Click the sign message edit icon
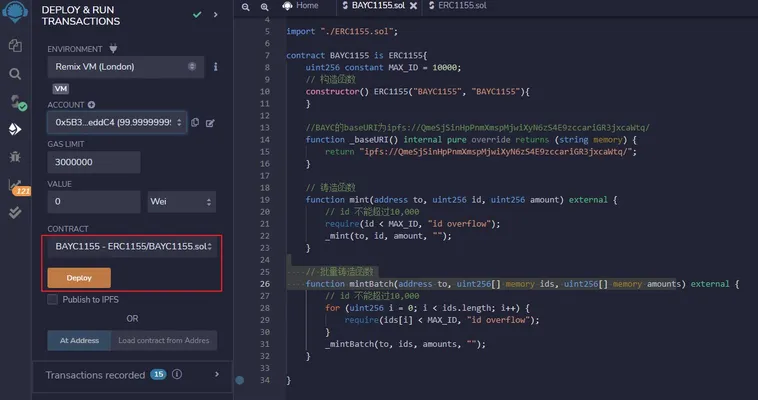The width and height of the screenshot is (758, 400). coord(210,123)
